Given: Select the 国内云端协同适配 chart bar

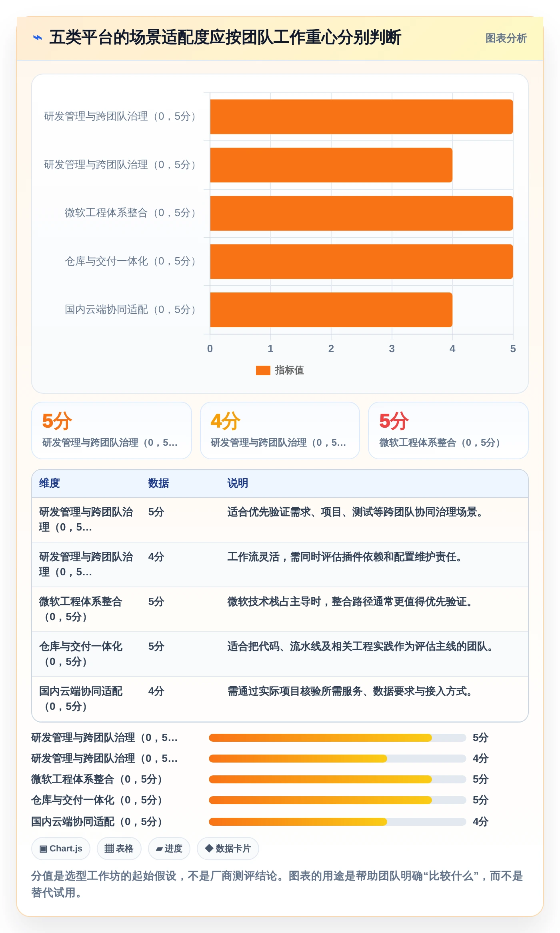Looking at the screenshot, I should click(331, 310).
